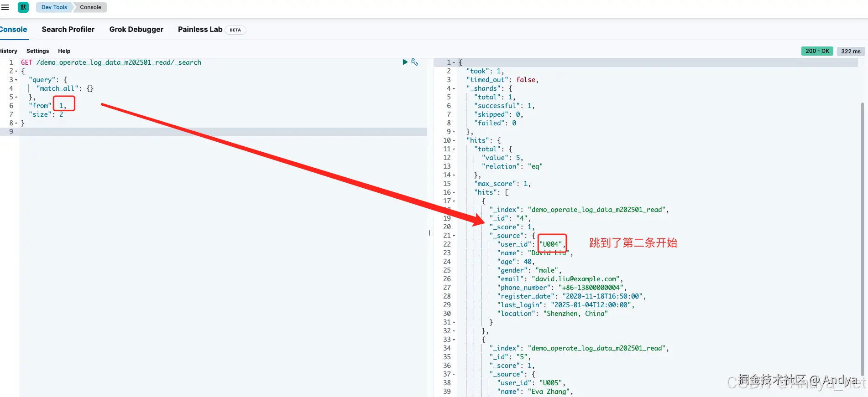Switch to the Search Profiler tab
The height and width of the screenshot is (397, 868).
click(x=68, y=29)
